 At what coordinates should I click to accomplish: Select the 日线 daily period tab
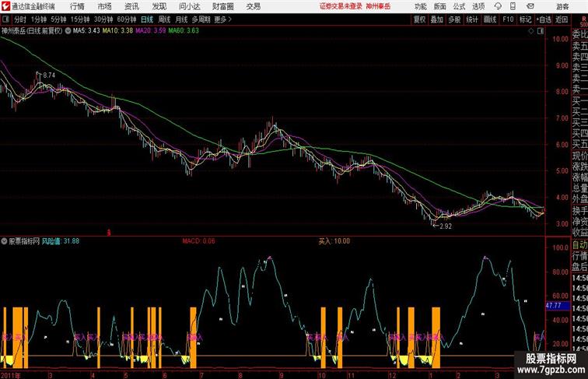(x=147, y=19)
